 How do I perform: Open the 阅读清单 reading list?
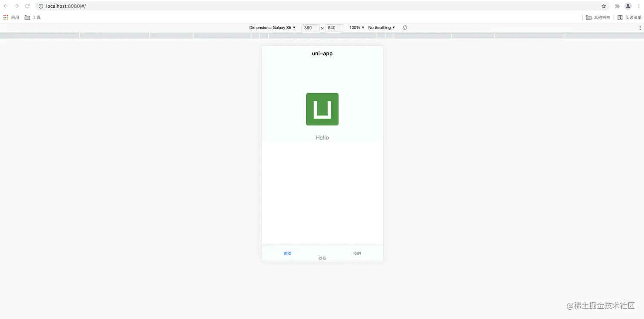630,17
